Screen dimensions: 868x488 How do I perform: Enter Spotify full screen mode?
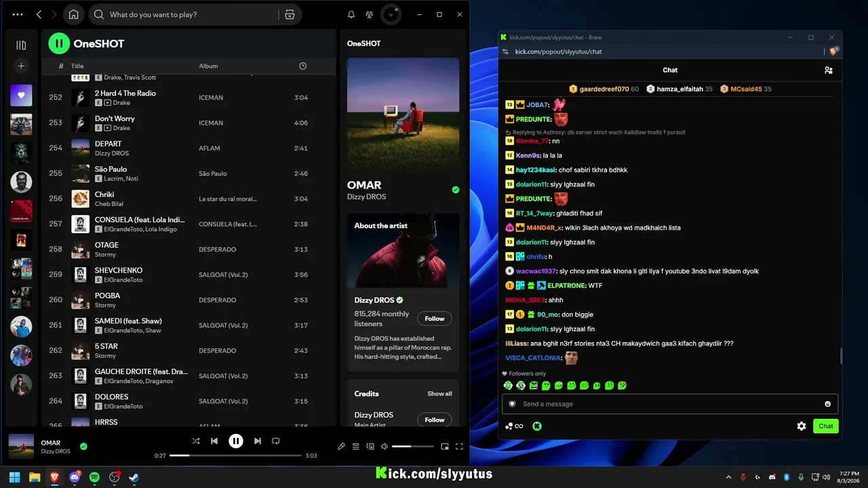459,447
